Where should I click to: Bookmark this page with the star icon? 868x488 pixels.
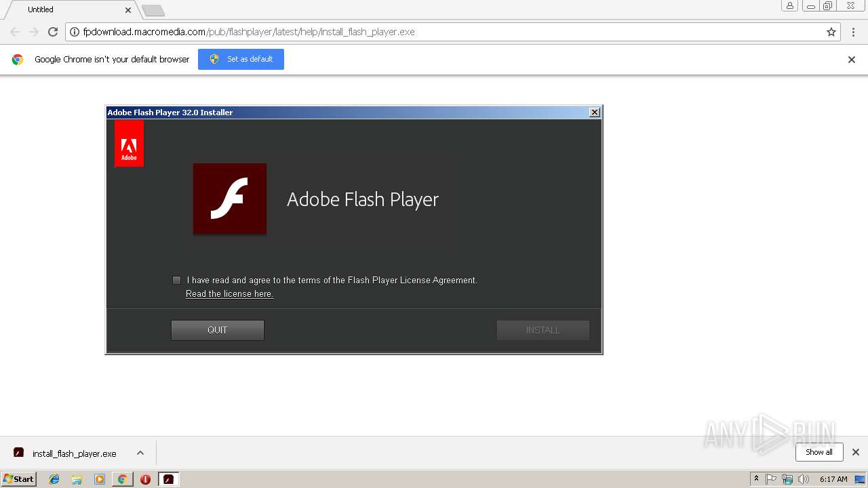(831, 32)
